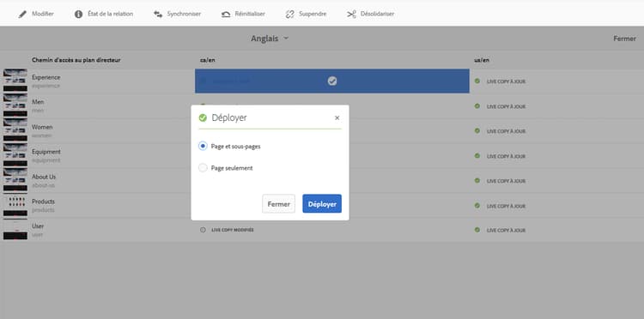Click the us/en column header
The image size is (644, 319).
pyautogui.click(x=482, y=60)
